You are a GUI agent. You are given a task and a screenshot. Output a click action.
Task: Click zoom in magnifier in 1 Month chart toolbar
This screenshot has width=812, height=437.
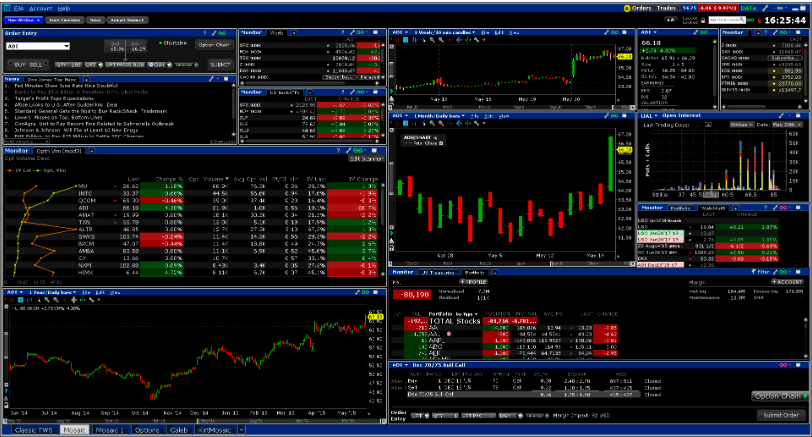[432, 123]
